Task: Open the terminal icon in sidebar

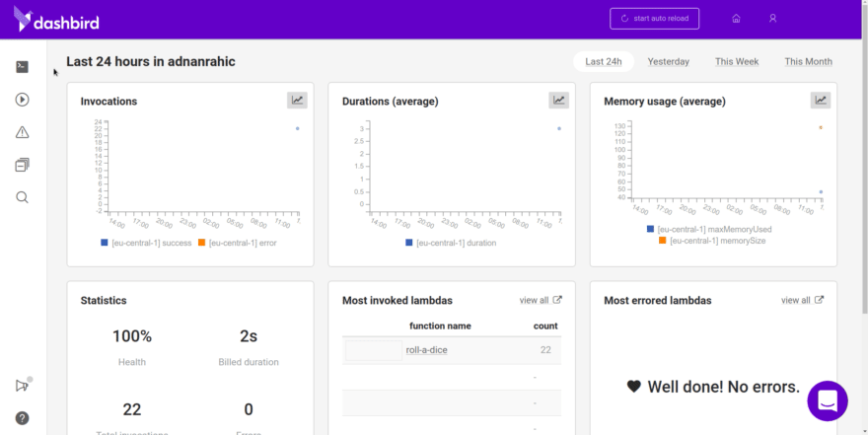Action: (23, 67)
